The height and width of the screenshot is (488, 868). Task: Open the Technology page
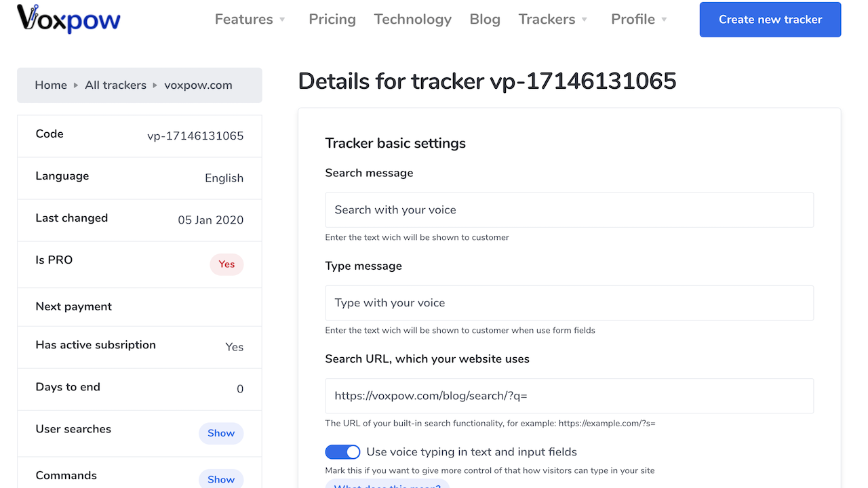click(x=412, y=20)
